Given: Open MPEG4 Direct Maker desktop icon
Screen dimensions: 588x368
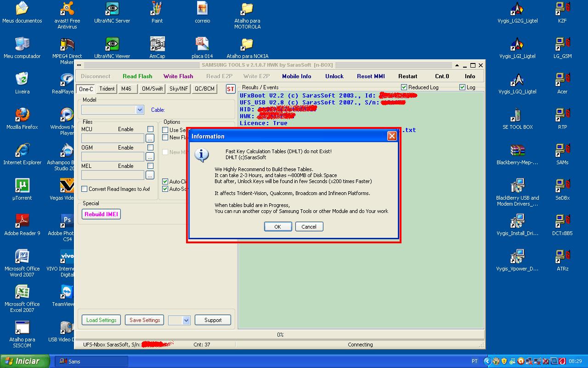Looking at the screenshot, I should click(x=67, y=51).
